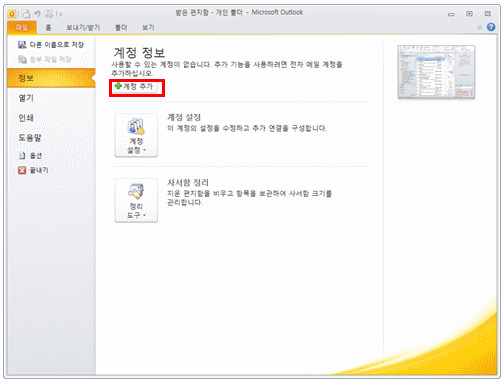Click the 사서함 정리 heading text
The width and height of the screenshot is (504, 382).
click(188, 182)
